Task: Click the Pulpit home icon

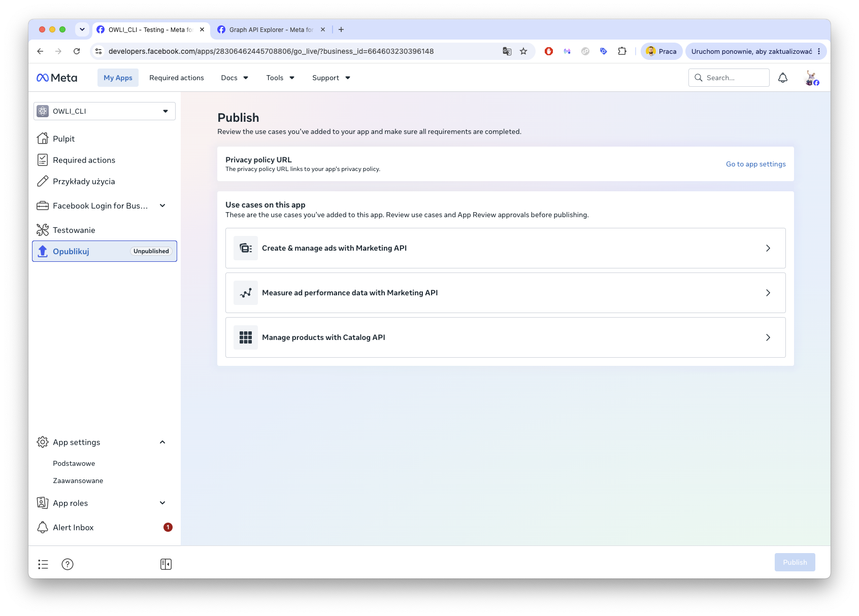Action: [x=43, y=139]
